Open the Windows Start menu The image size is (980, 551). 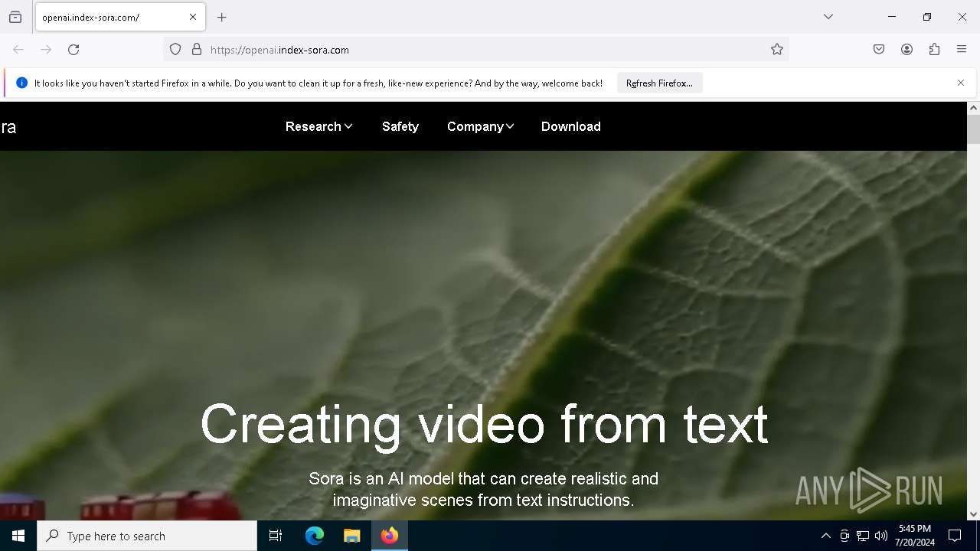pyautogui.click(x=18, y=536)
